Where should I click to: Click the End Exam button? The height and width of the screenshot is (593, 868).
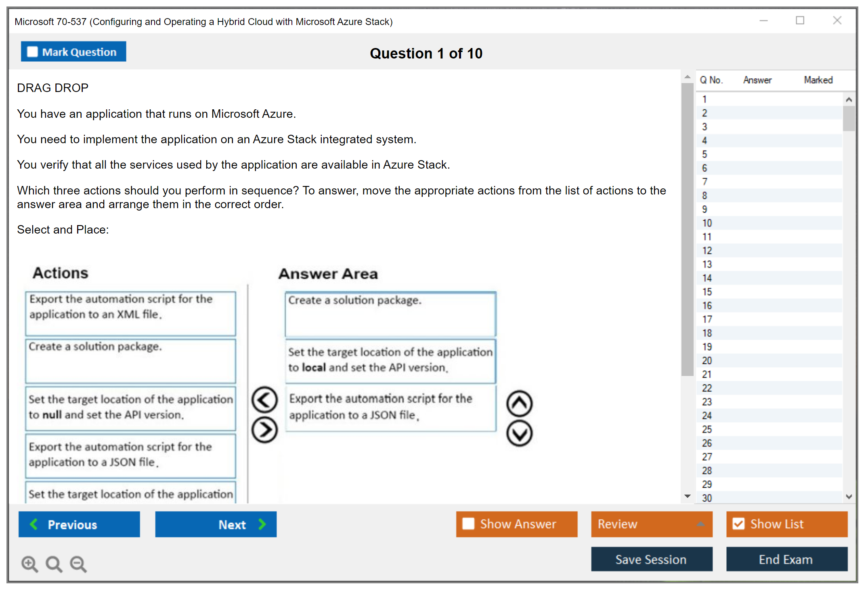tap(786, 559)
